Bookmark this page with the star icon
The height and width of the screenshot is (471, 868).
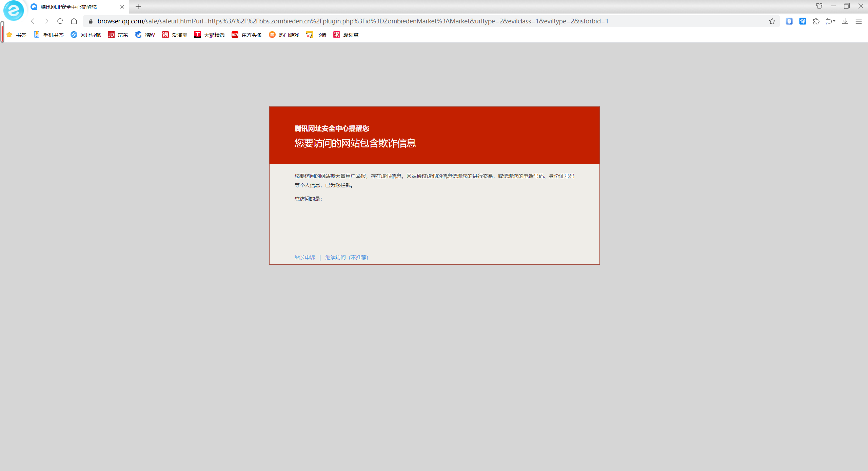[x=772, y=21]
